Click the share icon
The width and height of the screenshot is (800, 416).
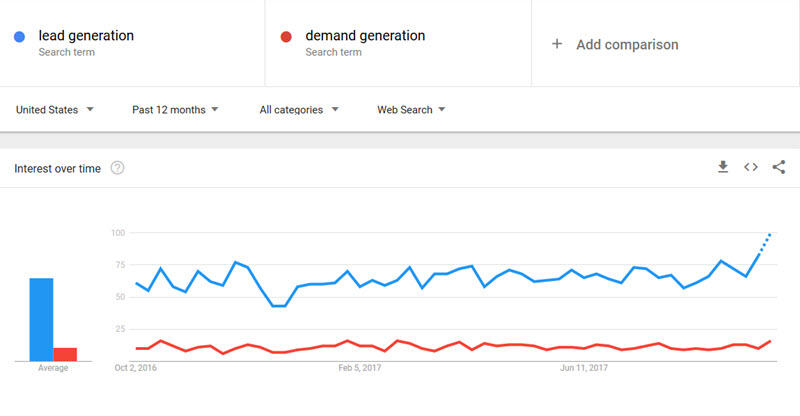[x=779, y=167]
